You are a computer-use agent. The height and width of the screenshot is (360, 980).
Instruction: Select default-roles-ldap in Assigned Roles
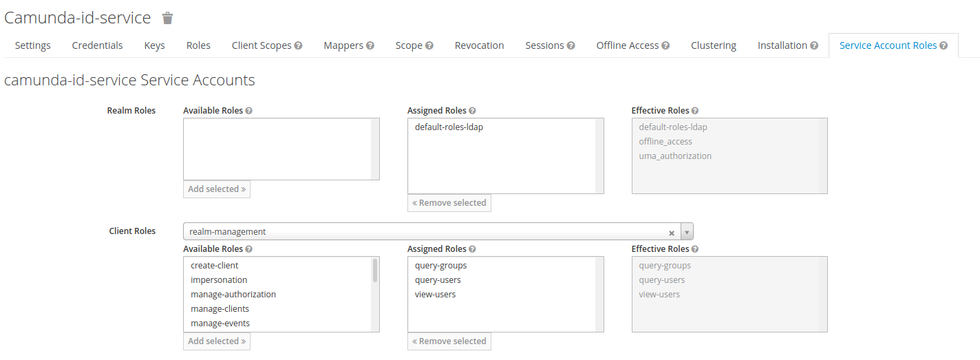[x=449, y=127]
